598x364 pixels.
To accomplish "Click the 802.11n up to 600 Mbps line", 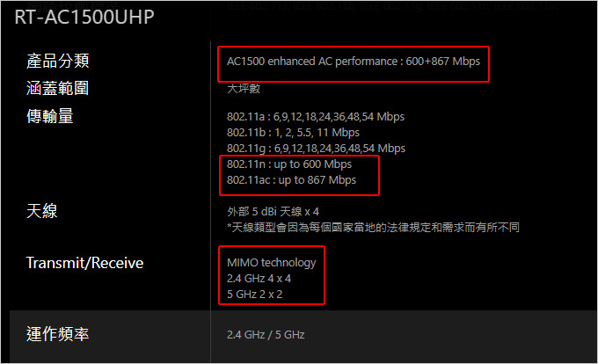I will pyautogui.click(x=289, y=164).
